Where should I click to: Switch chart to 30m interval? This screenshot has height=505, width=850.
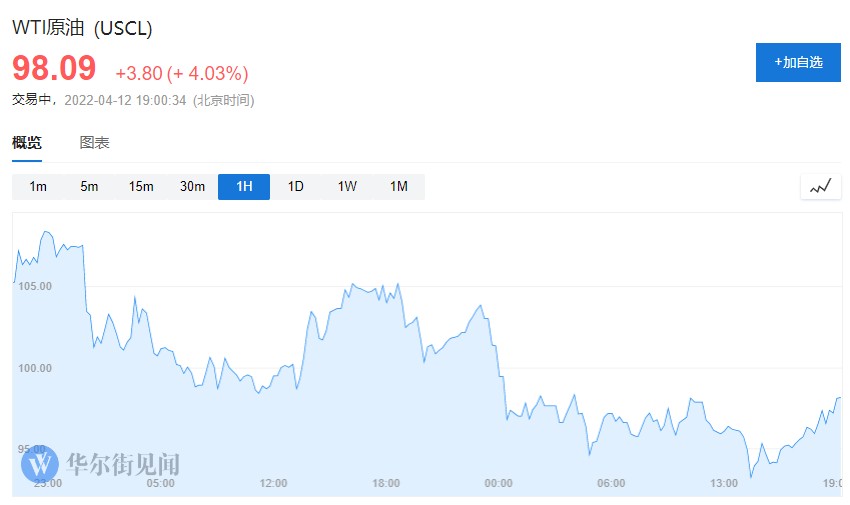192,187
